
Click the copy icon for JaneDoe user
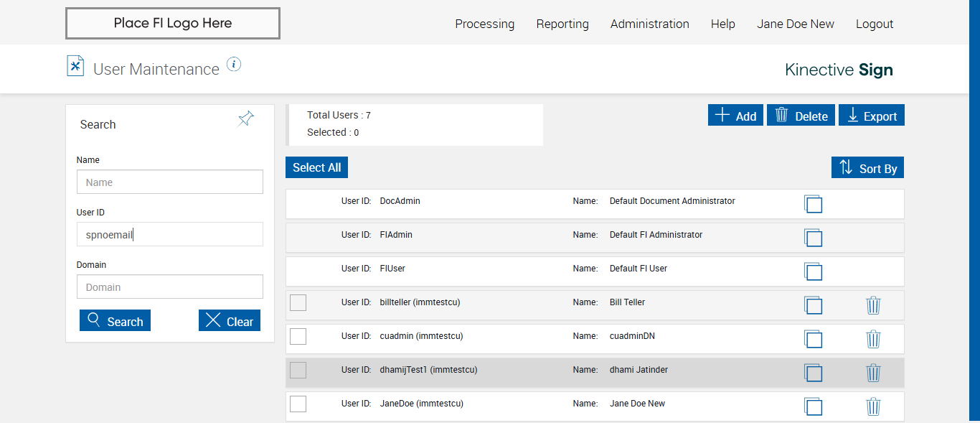813,406
